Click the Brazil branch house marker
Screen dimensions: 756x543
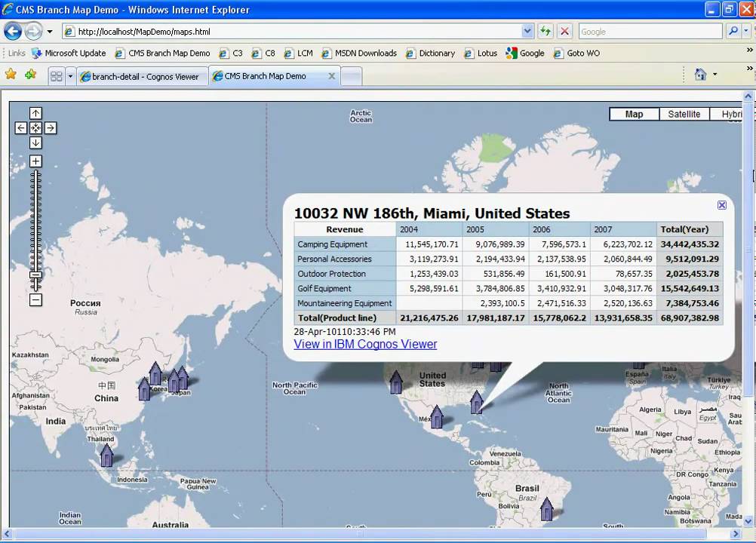point(546,509)
